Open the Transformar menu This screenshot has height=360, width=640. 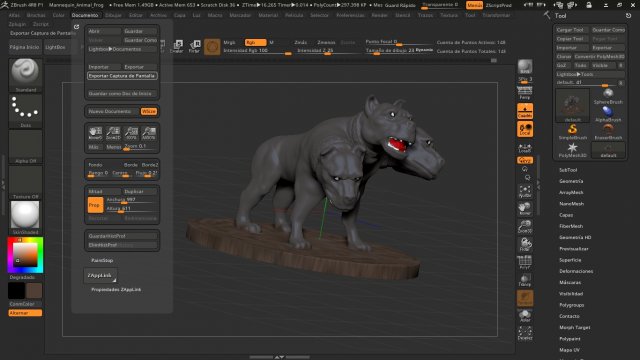pos(496,15)
